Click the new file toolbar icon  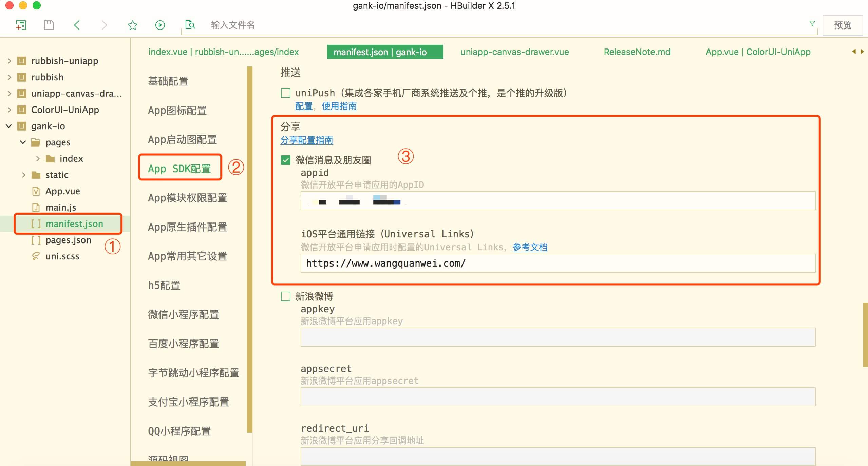(21, 25)
